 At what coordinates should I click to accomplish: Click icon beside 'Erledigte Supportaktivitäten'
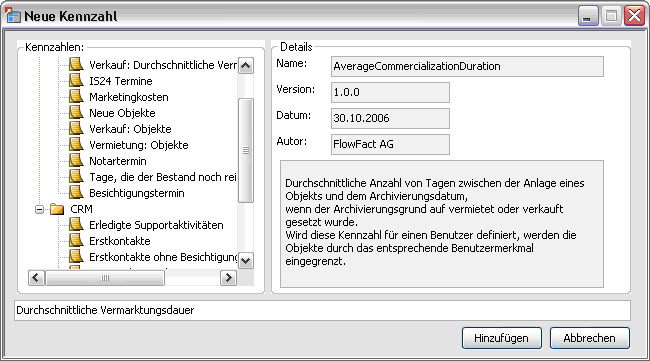tap(76, 225)
